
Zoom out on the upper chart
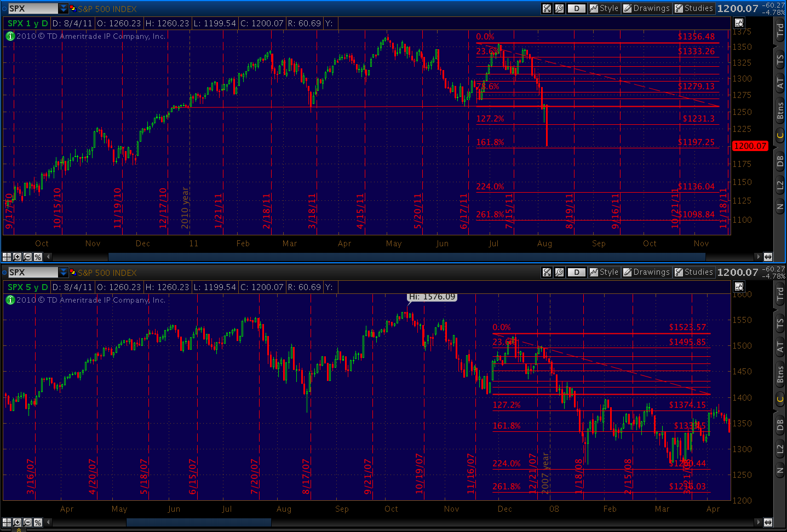tap(27, 257)
